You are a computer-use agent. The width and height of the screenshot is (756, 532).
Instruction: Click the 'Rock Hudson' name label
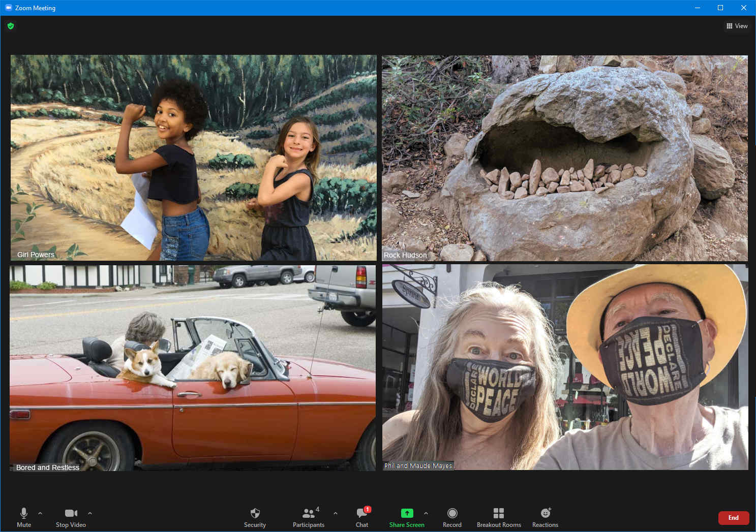[x=405, y=255]
